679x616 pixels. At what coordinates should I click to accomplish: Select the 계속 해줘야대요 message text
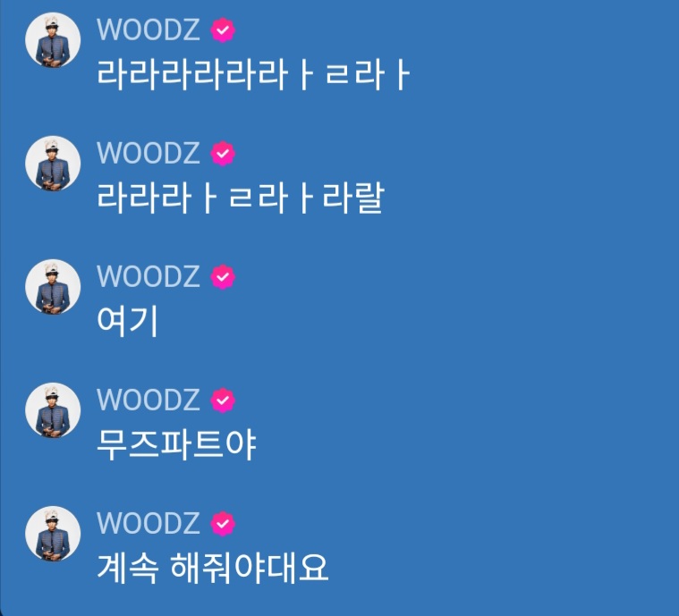click(x=213, y=568)
